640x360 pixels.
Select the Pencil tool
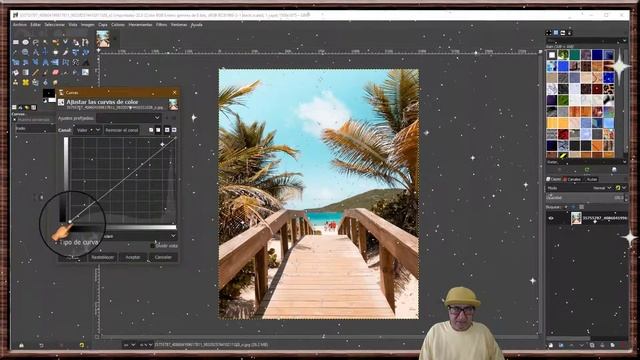point(36,72)
